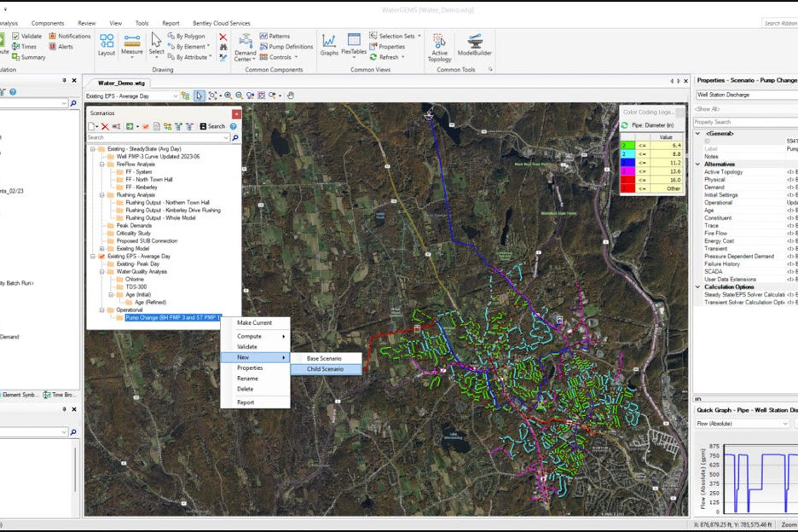This screenshot has height=532, width=798.
Task: Refresh the color coding legend
Action: tap(624, 125)
